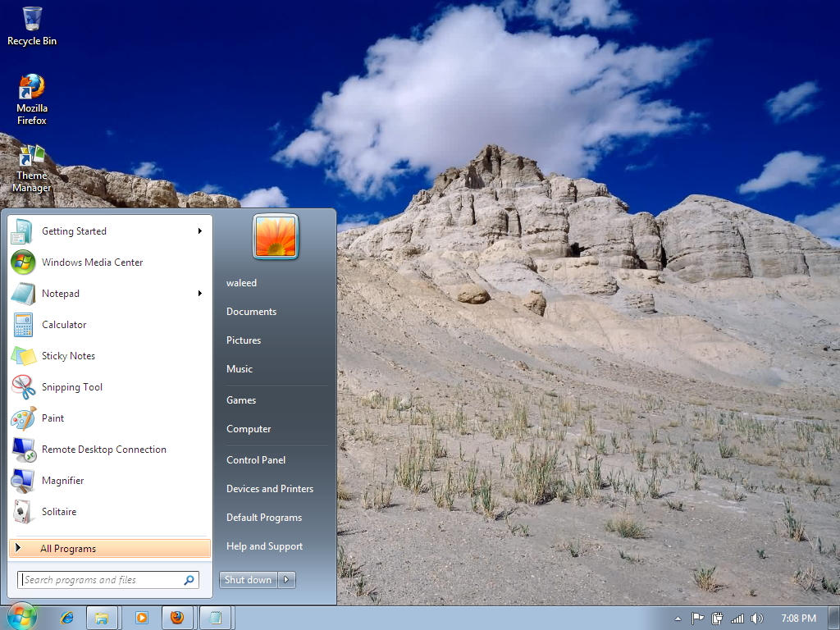The height and width of the screenshot is (630, 840).
Task: Open Help and Support
Action: click(264, 546)
